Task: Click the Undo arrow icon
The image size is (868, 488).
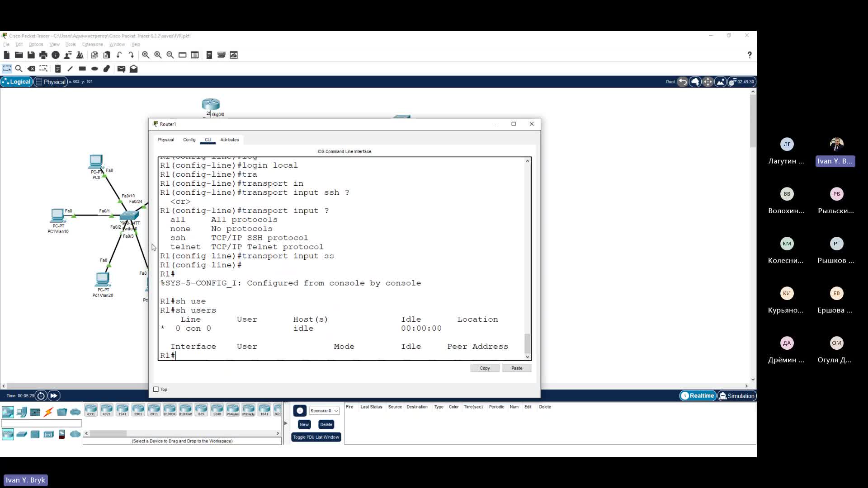Action: pos(119,55)
